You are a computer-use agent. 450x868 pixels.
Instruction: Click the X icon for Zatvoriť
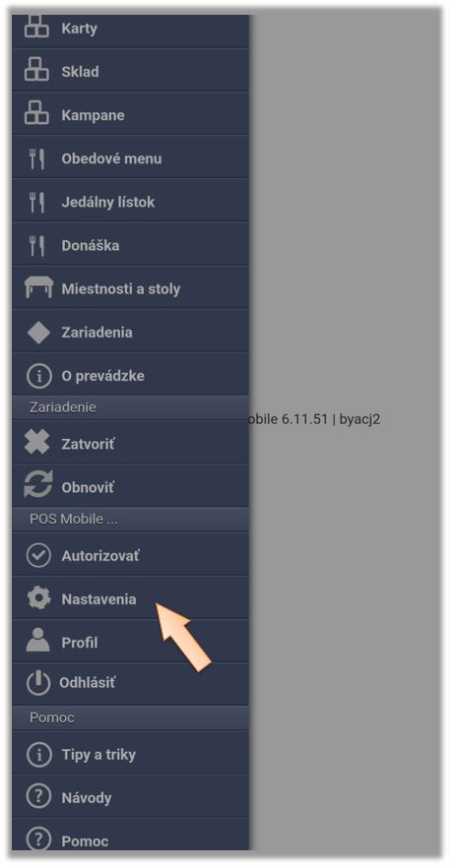pos(37,443)
